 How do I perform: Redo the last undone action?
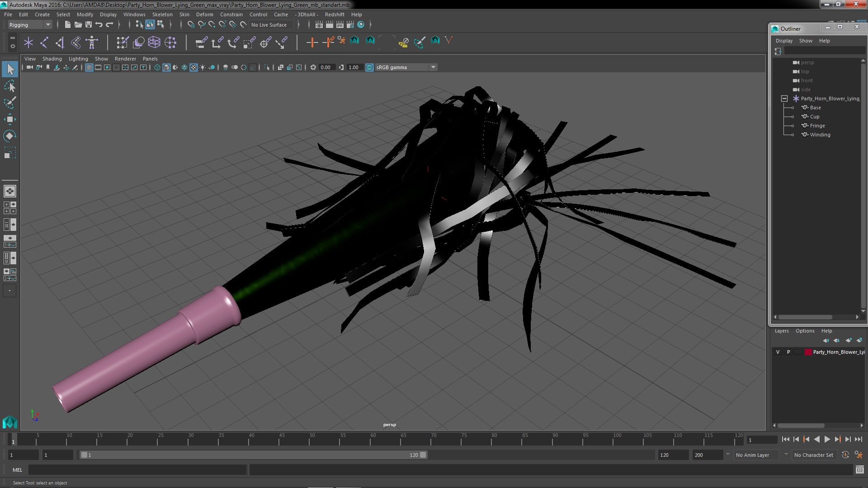(x=109, y=25)
